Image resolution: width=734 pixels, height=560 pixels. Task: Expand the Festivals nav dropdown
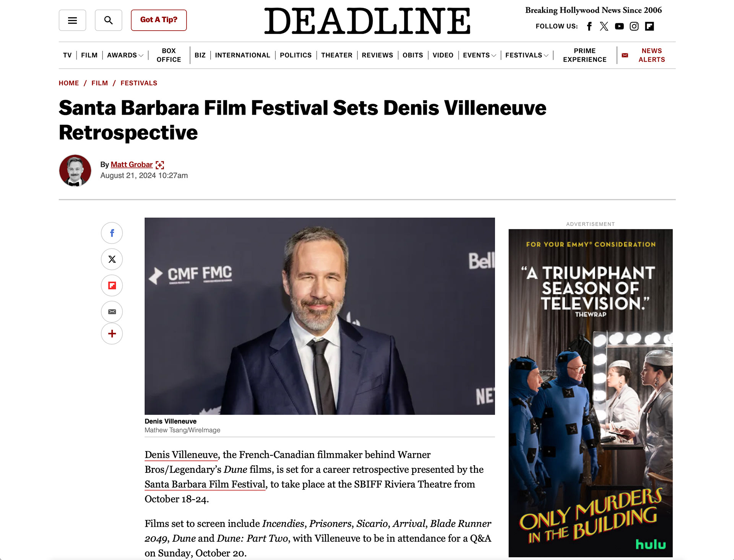(x=527, y=55)
